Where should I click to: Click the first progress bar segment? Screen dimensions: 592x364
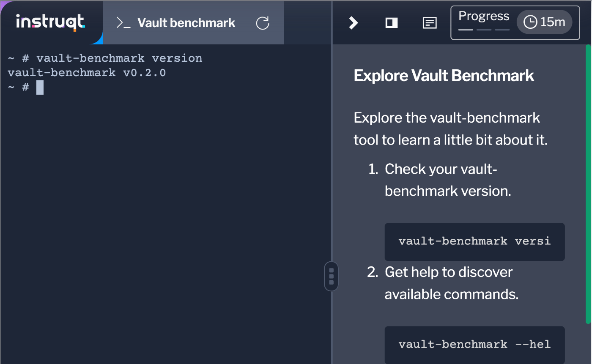click(x=466, y=30)
